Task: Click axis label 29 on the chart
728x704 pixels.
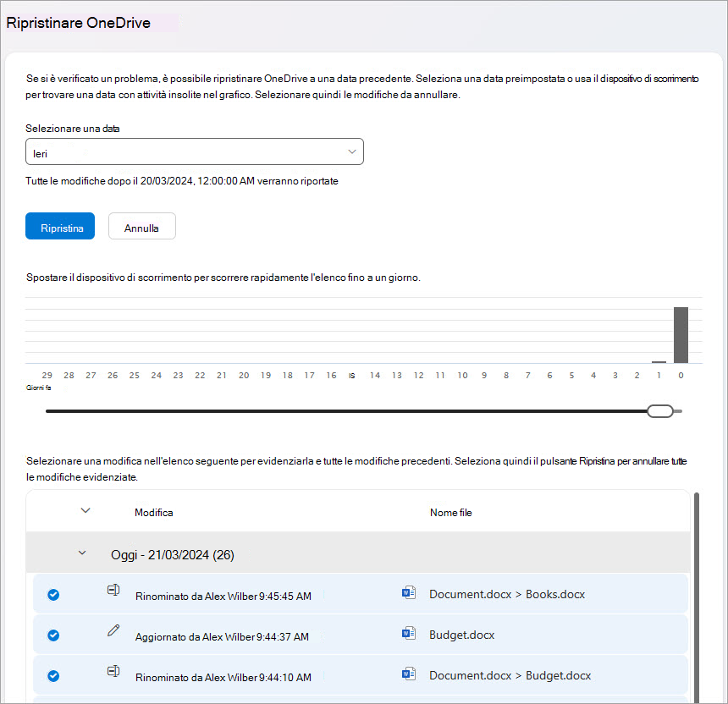Action: click(x=47, y=376)
